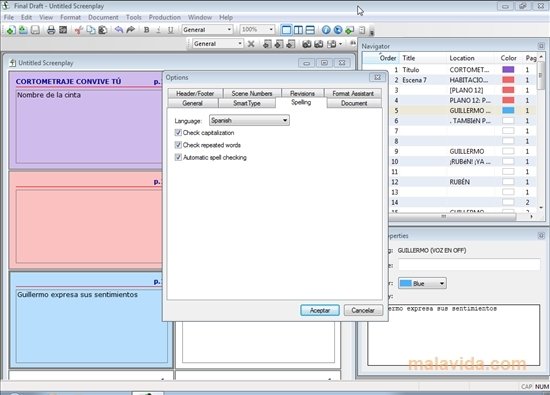Click the Copy icon in toolbar
550x395 pixels.
click(90, 30)
